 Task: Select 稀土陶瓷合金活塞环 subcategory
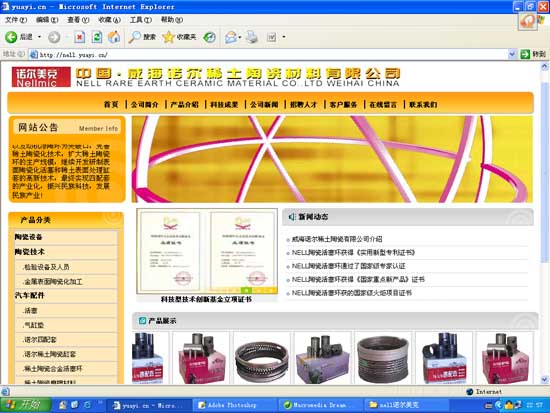53,369
